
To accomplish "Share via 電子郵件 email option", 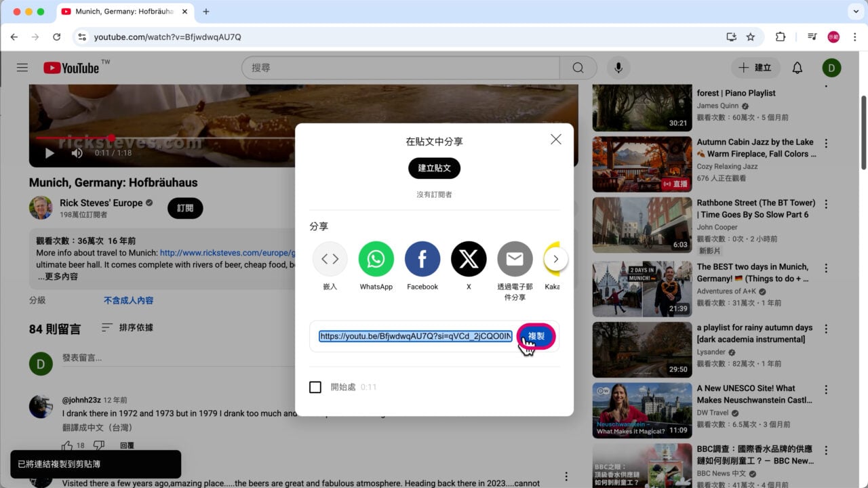I will pyautogui.click(x=514, y=259).
